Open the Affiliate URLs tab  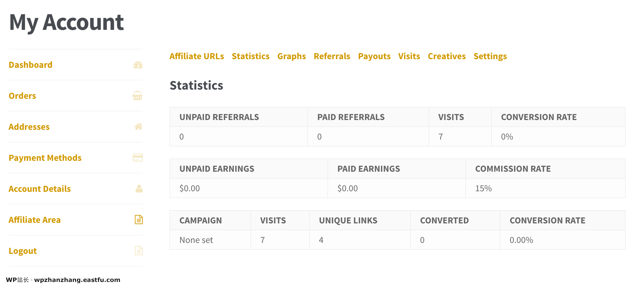tap(196, 56)
